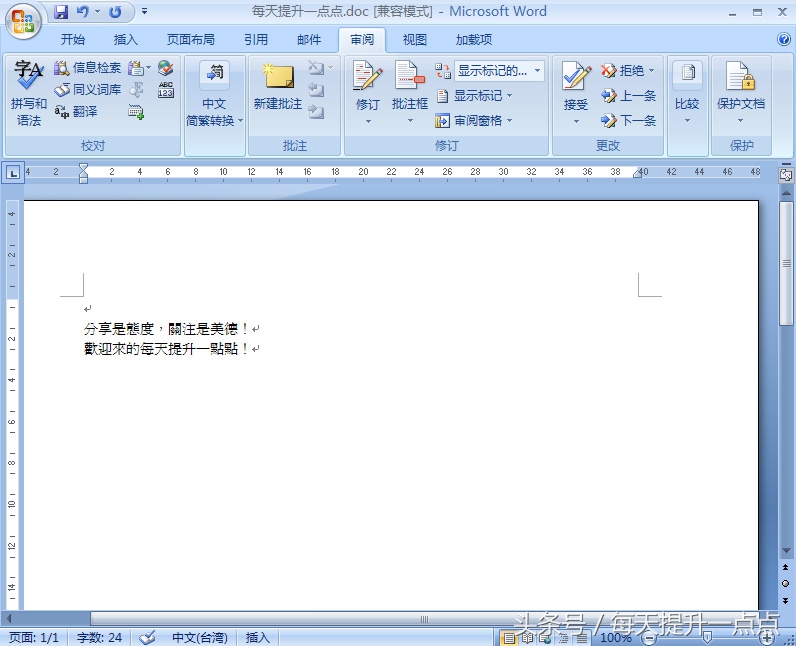Go to 上一条 previous change
This screenshot has width=796, height=646.
point(628,95)
